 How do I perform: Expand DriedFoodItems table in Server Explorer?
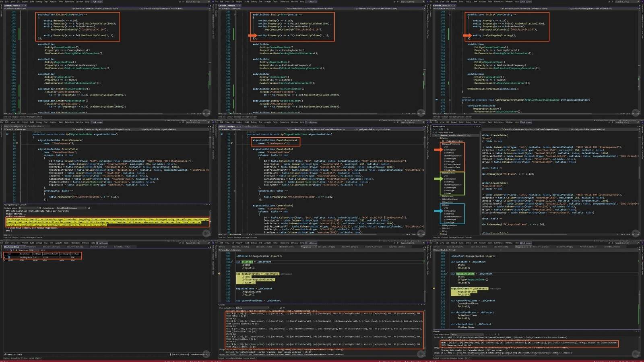pyautogui.click(x=440, y=199)
